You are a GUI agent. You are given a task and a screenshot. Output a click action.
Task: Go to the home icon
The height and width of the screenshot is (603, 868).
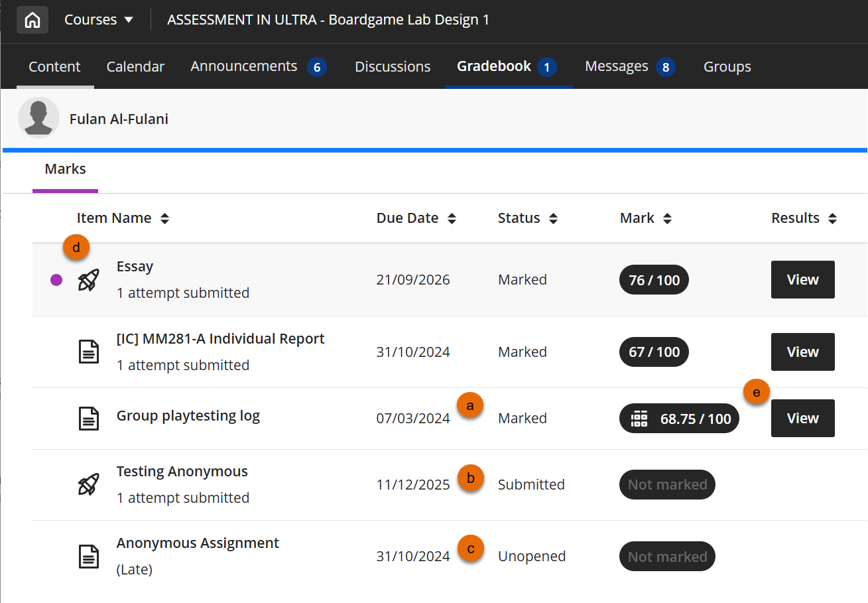click(x=32, y=20)
